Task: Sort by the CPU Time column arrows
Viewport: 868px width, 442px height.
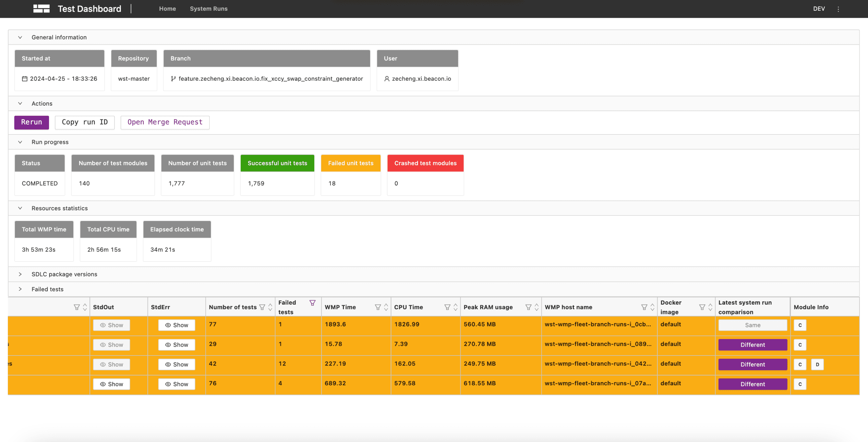Action: (455, 307)
